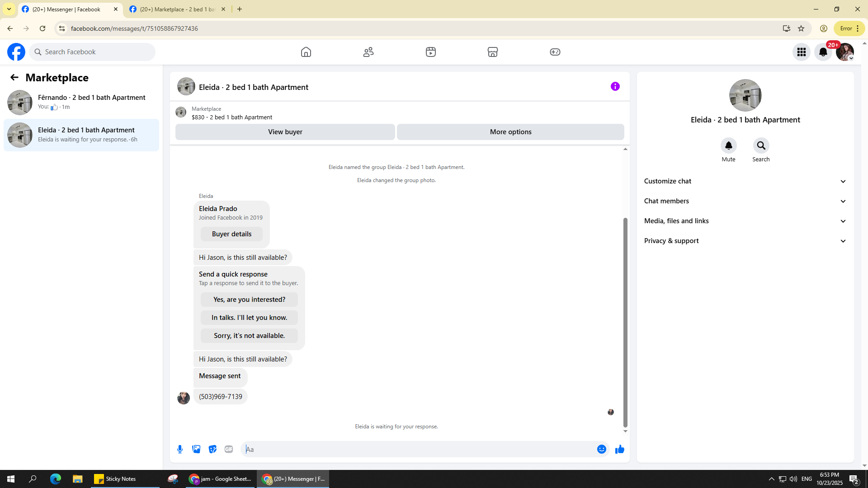Open Fernando's apartment conversation
The image size is (868, 488).
[81, 102]
